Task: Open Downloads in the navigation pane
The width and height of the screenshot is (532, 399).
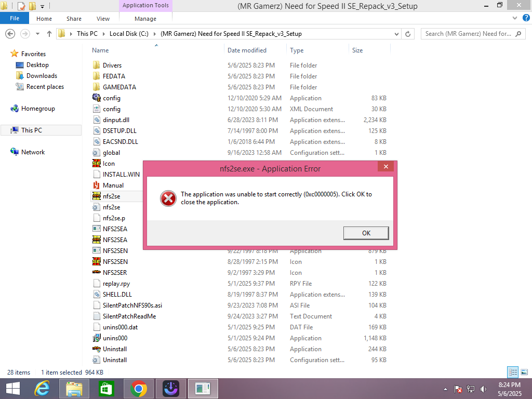Action: (42, 76)
